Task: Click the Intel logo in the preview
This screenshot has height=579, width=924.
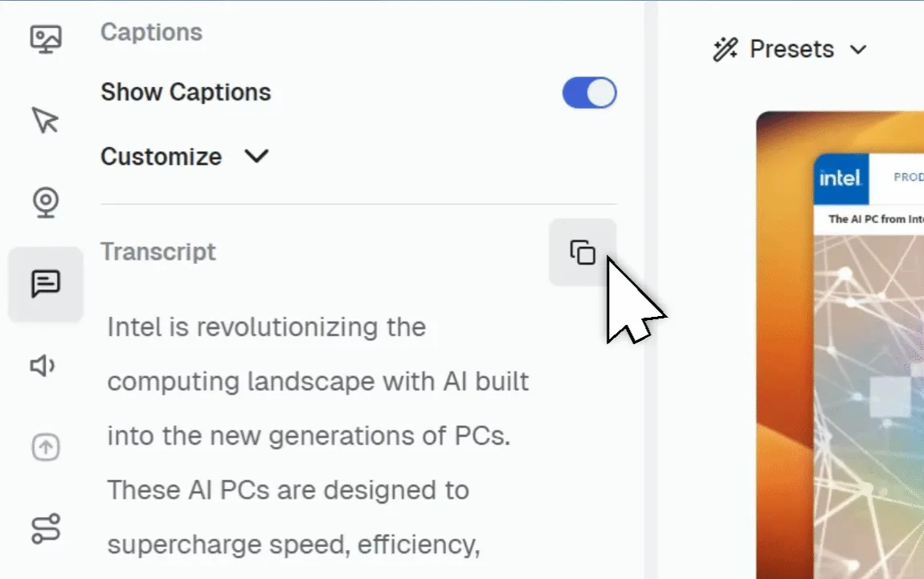Action: coord(840,178)
